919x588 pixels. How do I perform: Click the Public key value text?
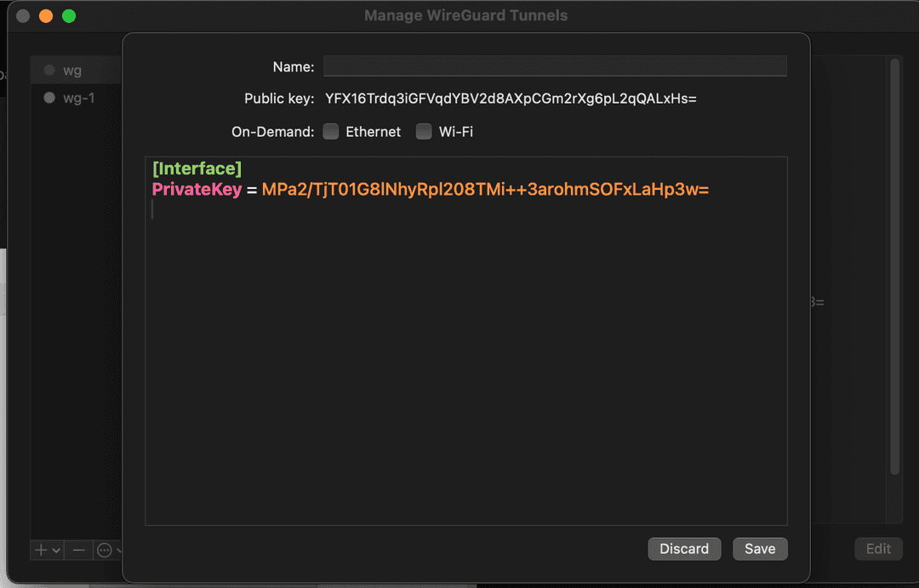(x=511, y=99)
